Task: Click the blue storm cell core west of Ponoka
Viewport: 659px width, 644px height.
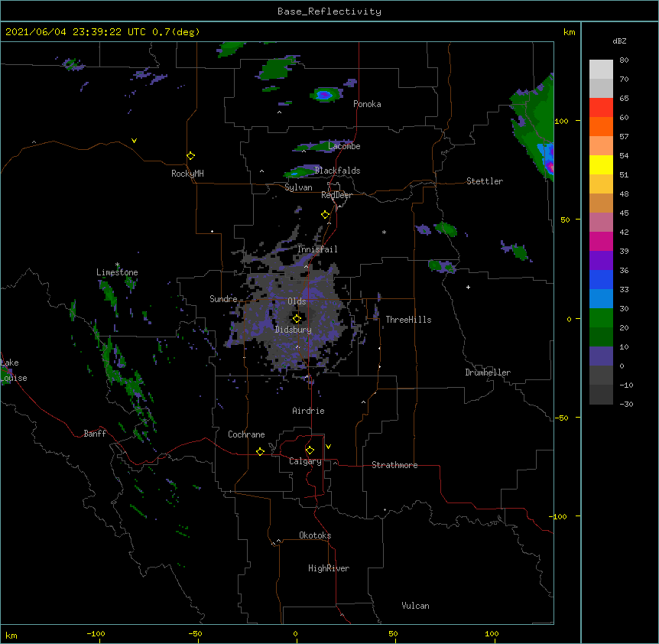Action: tap(324, 95)
